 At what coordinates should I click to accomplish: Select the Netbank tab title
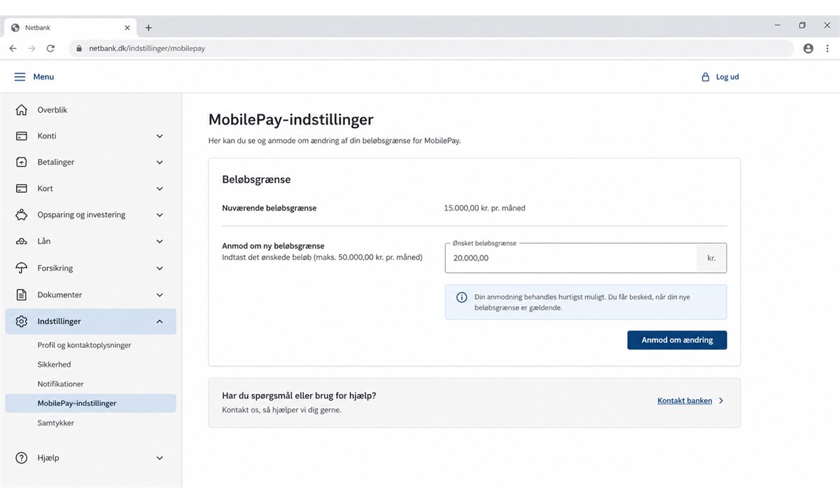click(38, 28)
